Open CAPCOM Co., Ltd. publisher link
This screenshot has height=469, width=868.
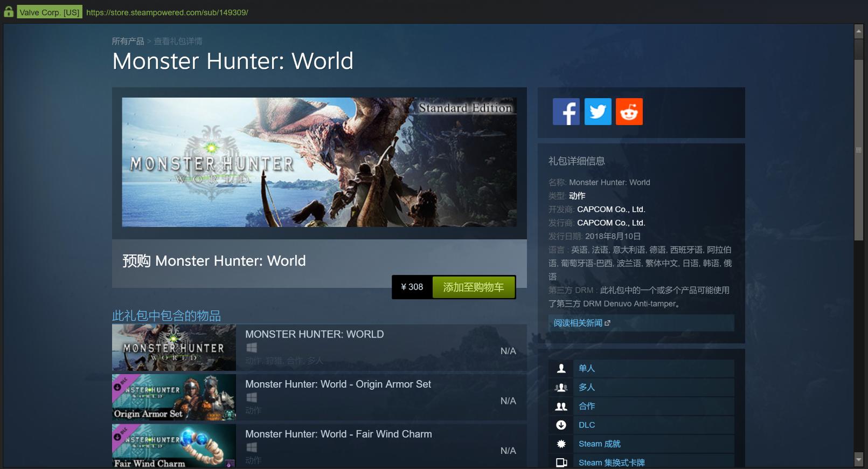(611, 223)
